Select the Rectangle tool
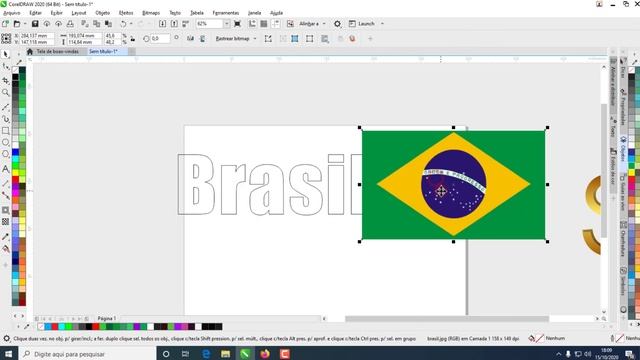 click(5, 131)
